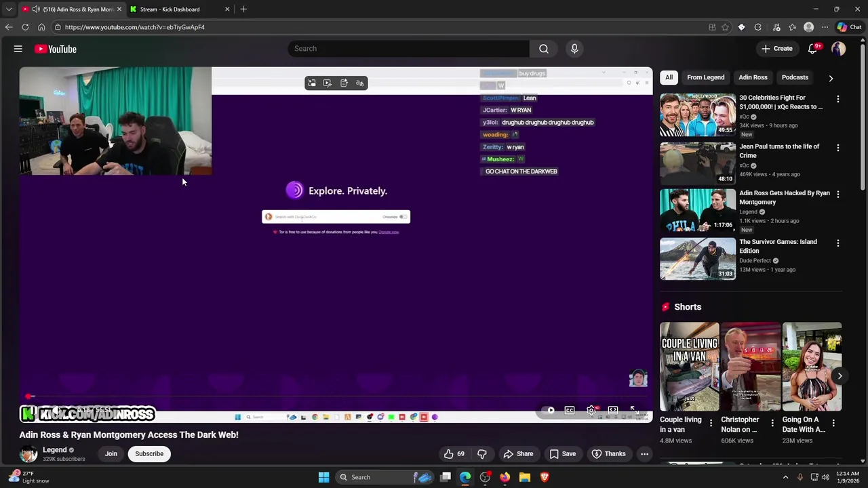Click the YouTube search magnifier button

click(543, 49)
